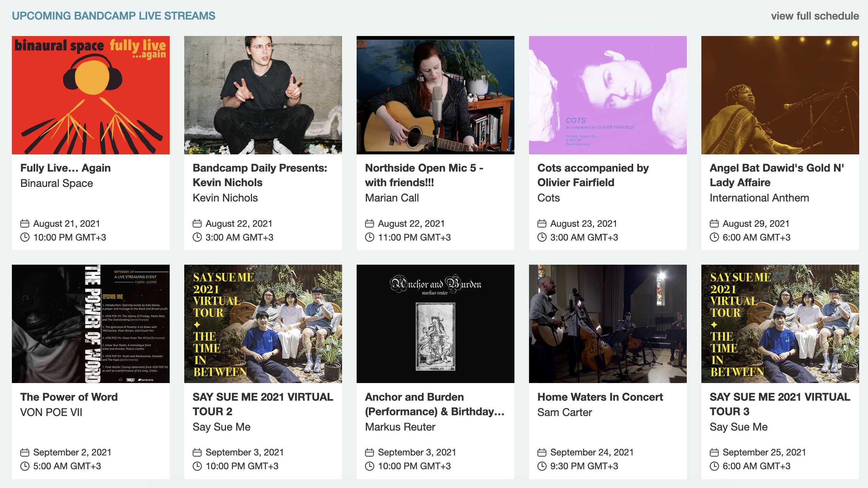Screen dimensions: 868x488
Task: Open the Markus Reuter artist page
Action: (400, 426)
